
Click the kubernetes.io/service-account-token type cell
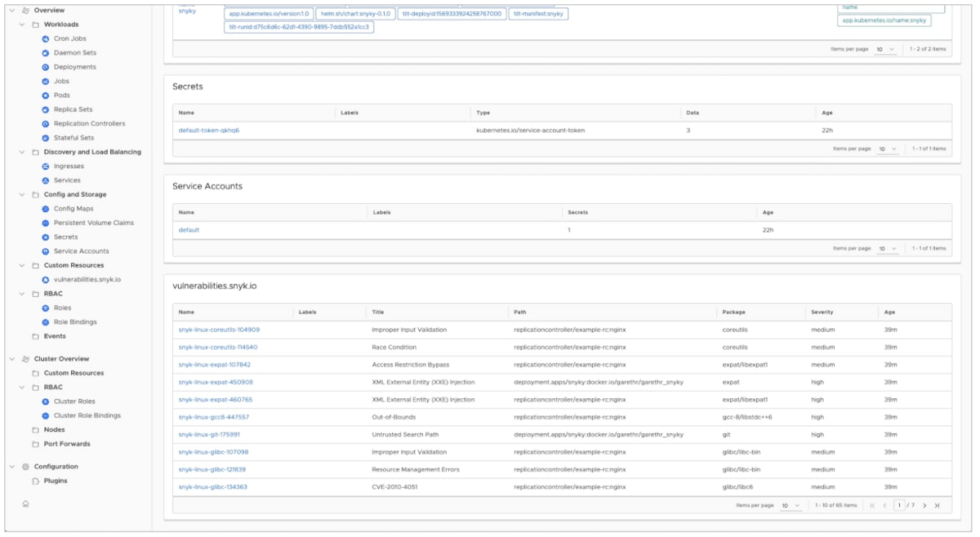click(530, 131)
